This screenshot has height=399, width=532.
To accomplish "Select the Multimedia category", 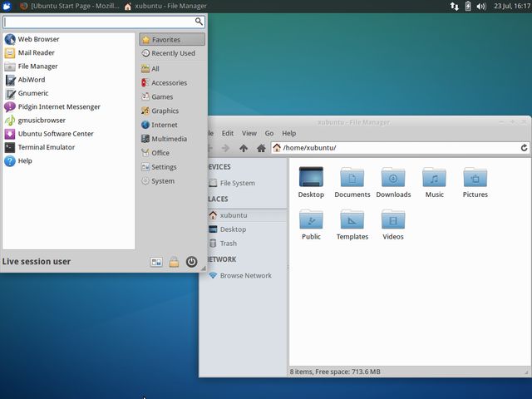I will tap(172, 139).
